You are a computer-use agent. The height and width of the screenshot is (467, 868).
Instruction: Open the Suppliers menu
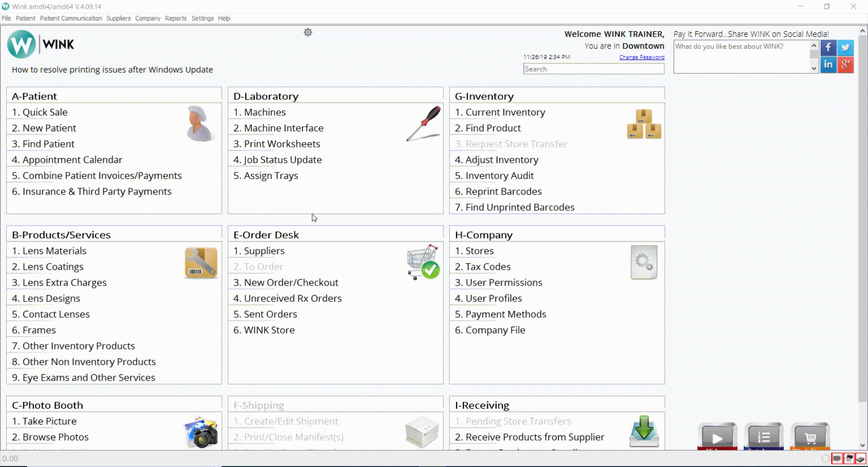coord(118,18)
